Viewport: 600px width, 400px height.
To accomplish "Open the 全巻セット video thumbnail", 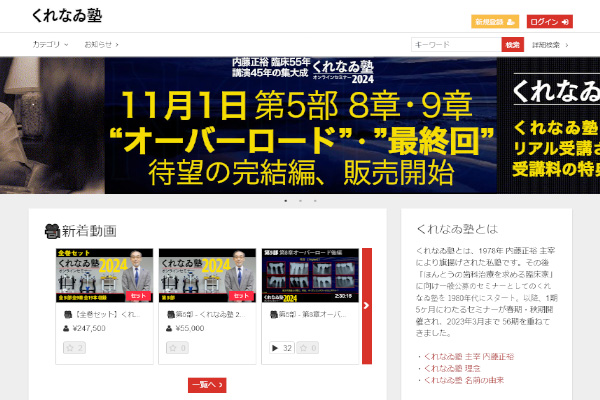I will pos(104,275).
